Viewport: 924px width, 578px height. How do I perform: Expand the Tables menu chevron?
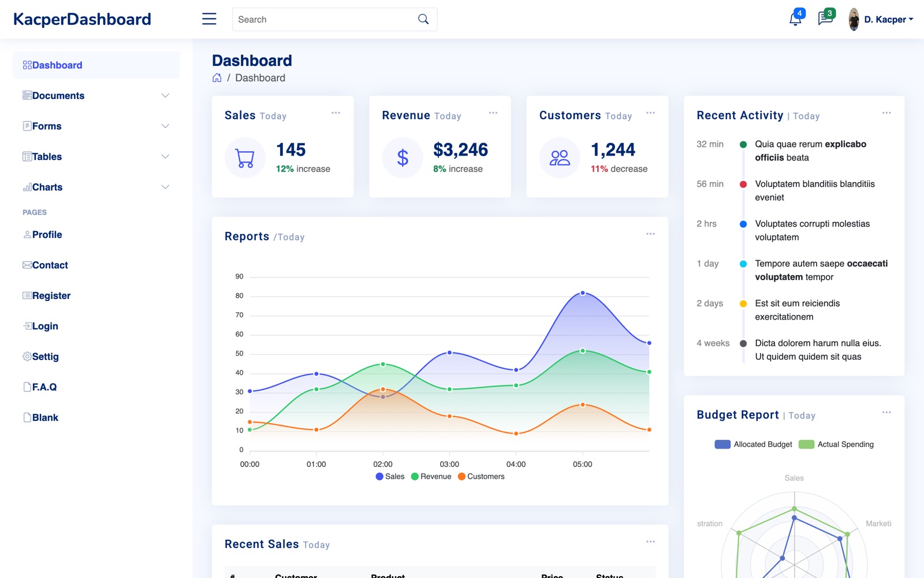tap(165, 157)
